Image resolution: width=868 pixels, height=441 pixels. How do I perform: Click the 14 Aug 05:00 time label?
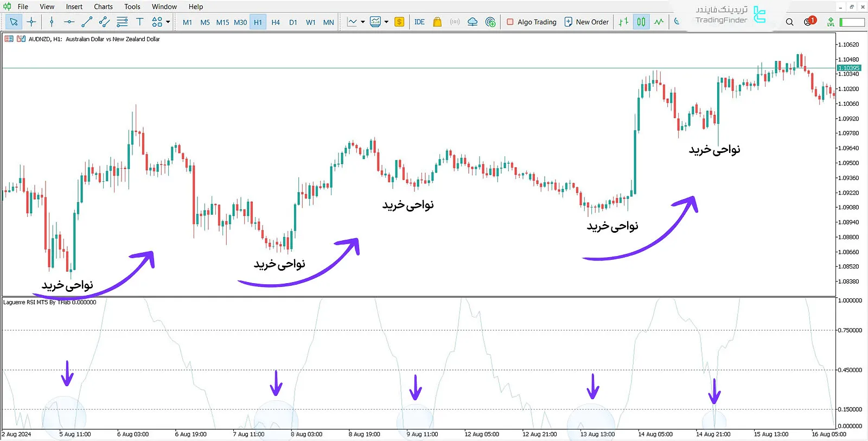(x=655, y=434)
